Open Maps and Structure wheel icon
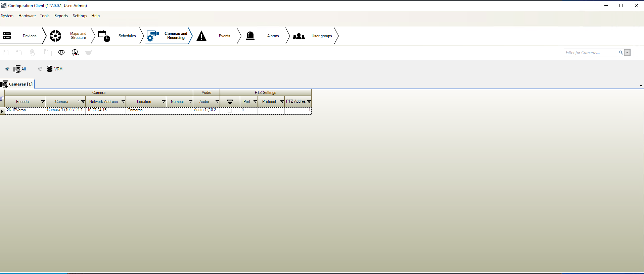 (55, 36)
